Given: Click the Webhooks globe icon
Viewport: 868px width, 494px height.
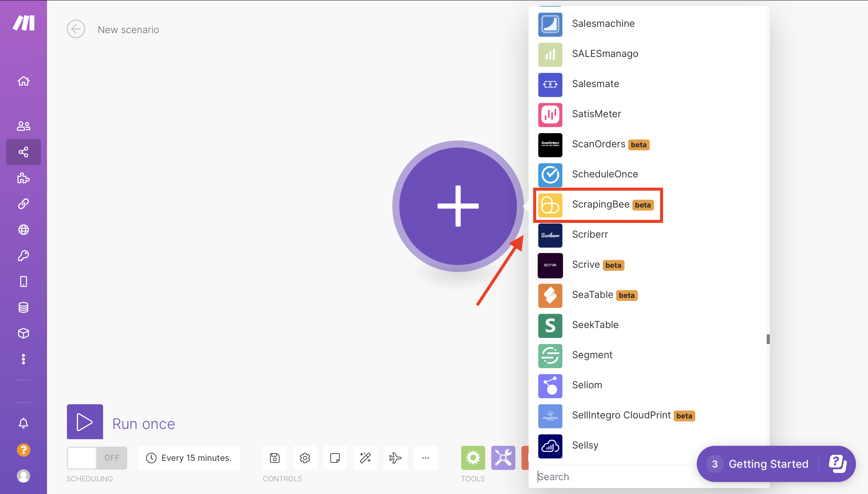Looking at the screenshot, I should tap(23, 229).
